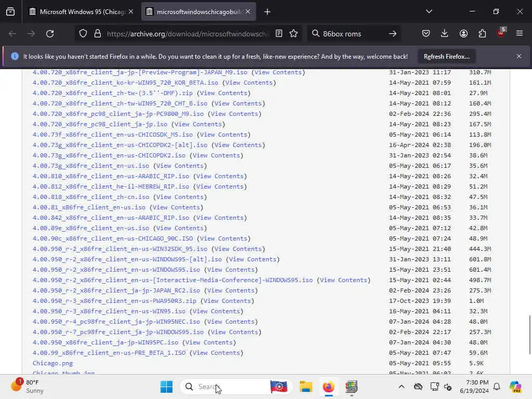Image resolution: width=532 pixels, height=399 pixels.
Task: Open the uBlock Origin extension icon
Action: pyautogui.click(x=501, y=33)
